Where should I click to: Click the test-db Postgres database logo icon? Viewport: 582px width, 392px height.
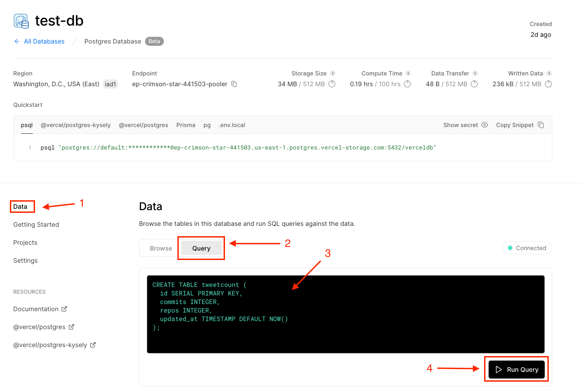pyautogui.click(x=21, y=21)
